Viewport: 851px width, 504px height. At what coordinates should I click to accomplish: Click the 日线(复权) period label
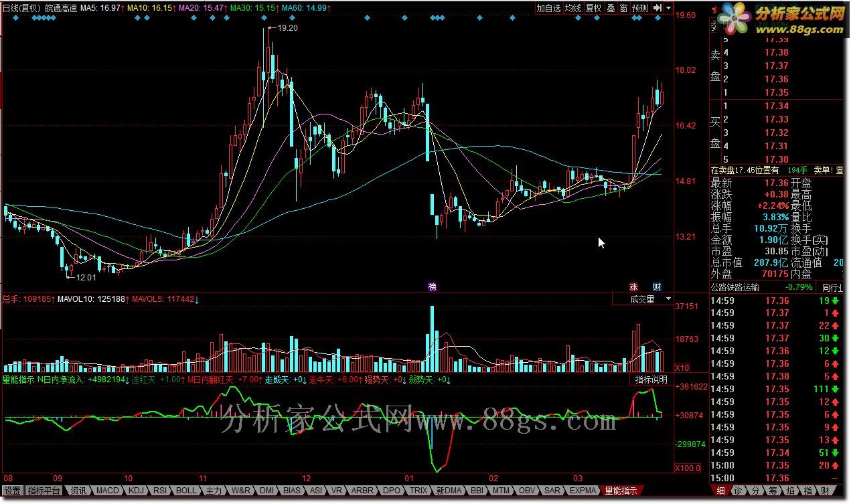[22, 7]
